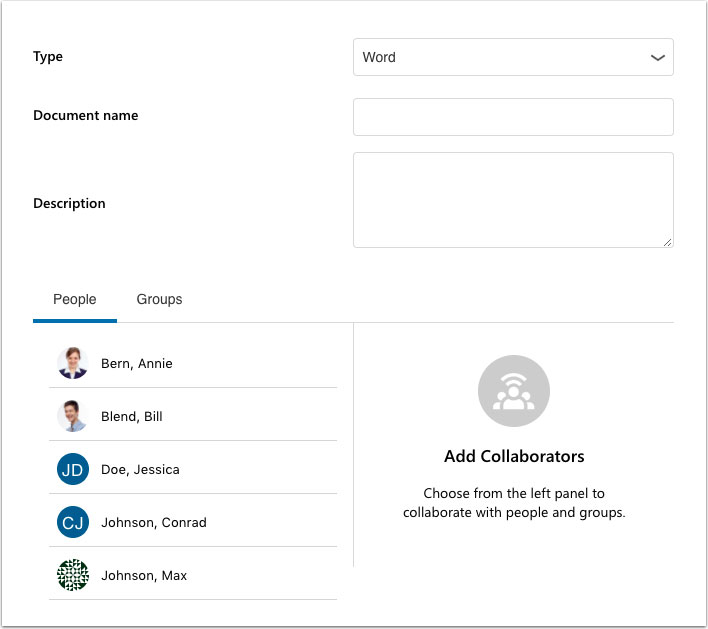Click Annie Bern's profile photo
The image size is (708, 629).
73,363
